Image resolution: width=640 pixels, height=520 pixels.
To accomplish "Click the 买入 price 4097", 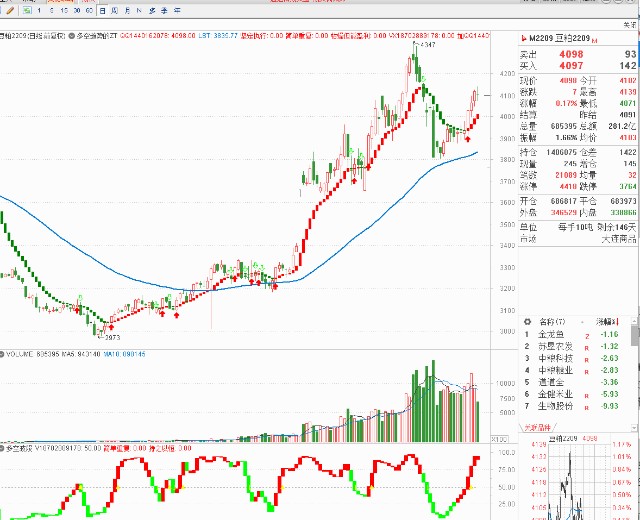I will [571, 65].
